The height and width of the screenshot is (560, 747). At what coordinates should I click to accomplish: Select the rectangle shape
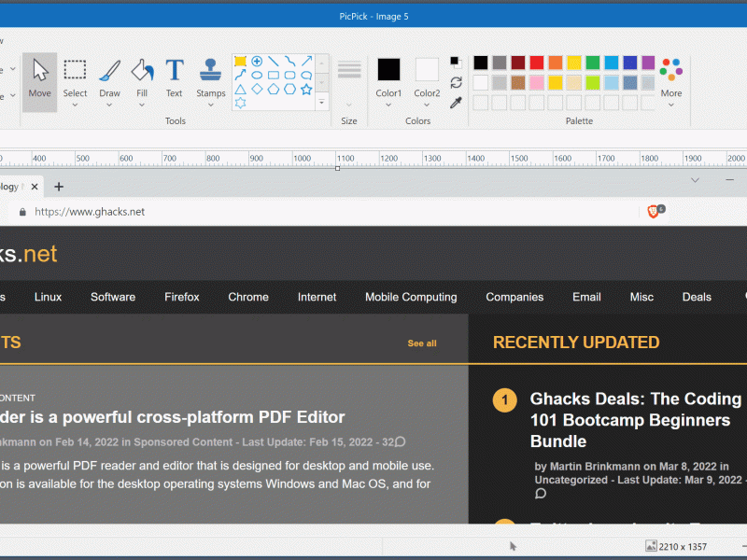click(x=274, y=76)
